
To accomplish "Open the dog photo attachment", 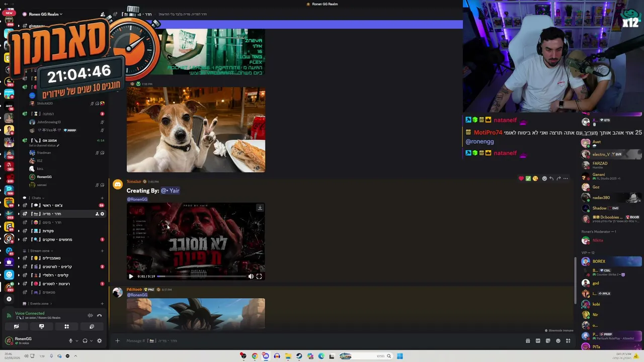I will point(196,130).
